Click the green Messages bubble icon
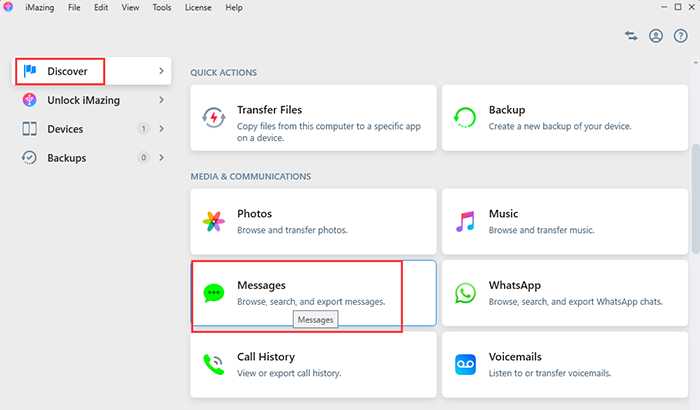700x410 pixels. (214, 293)
